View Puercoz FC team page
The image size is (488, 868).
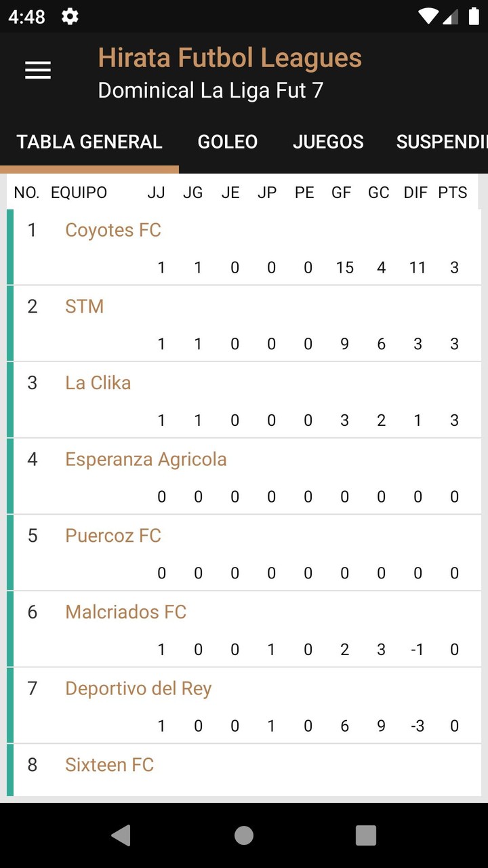pos(113,536)
